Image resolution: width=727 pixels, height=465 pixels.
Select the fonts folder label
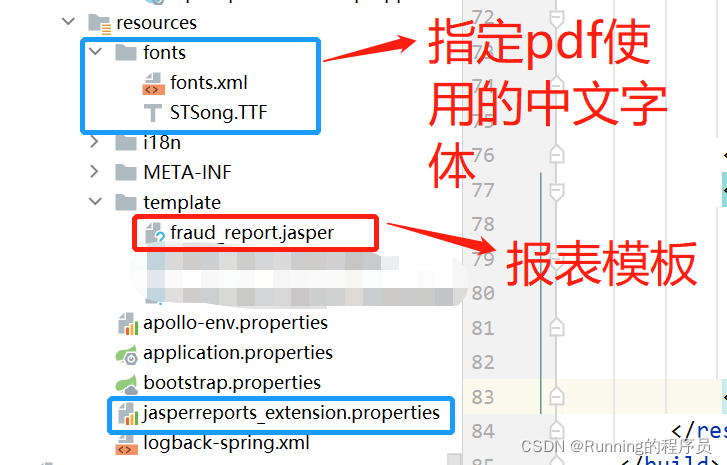point(165,52)
